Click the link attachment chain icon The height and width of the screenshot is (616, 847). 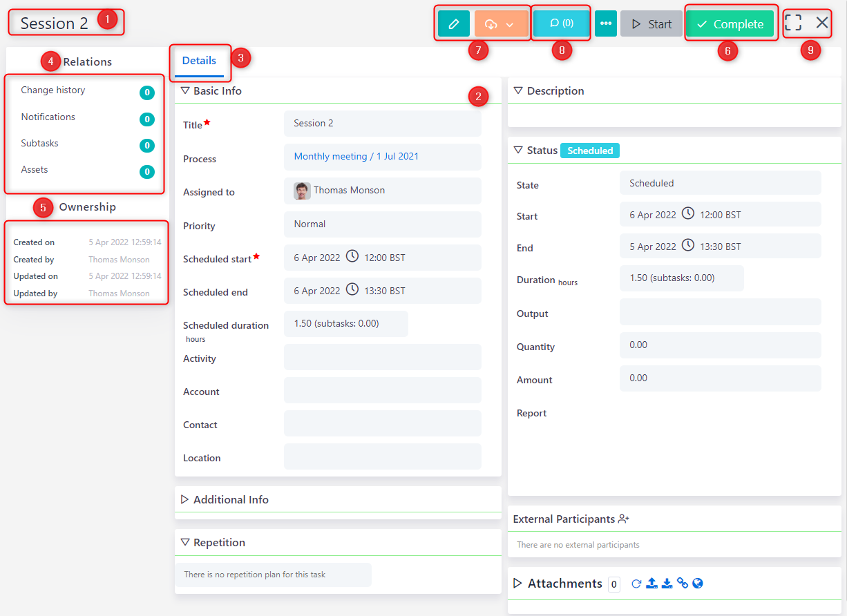[683, 584]
